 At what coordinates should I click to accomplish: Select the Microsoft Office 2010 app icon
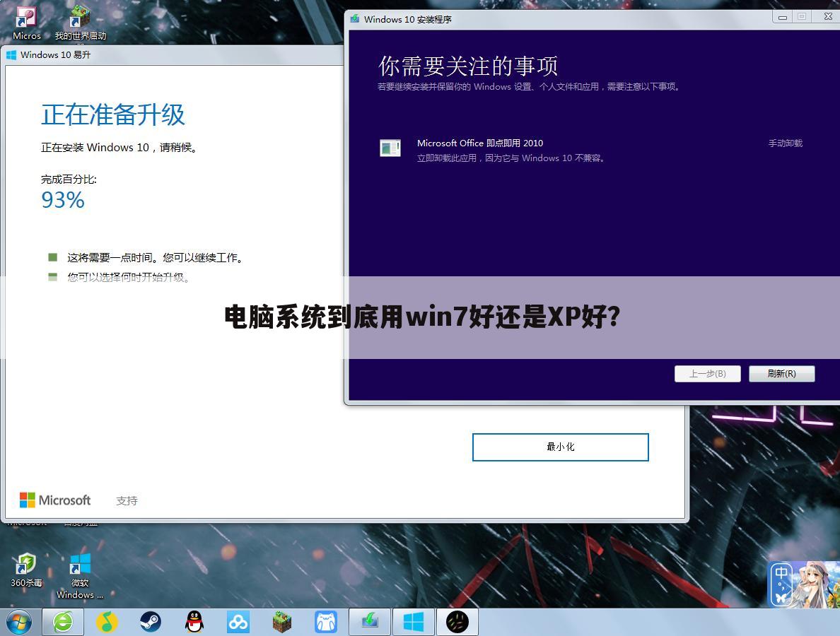click(390, 148)
